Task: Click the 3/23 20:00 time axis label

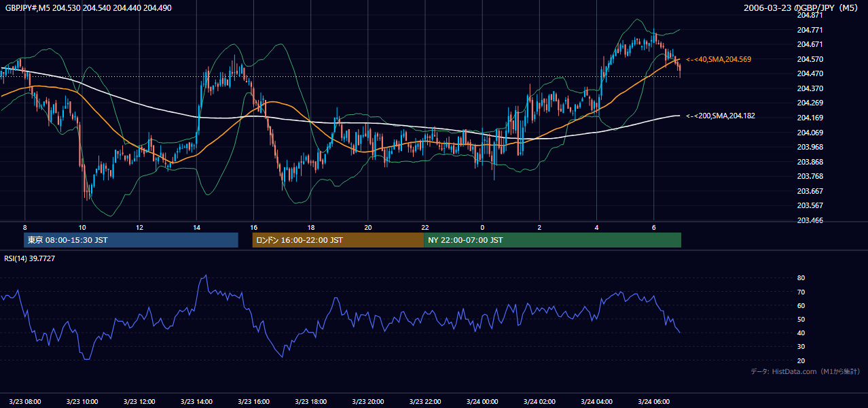Action: point(367,401)
